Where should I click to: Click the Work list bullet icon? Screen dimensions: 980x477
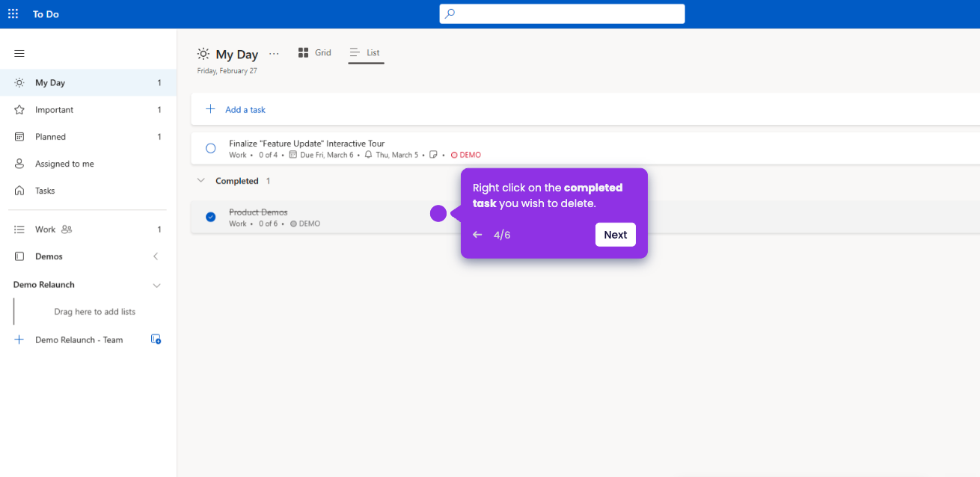pyautogui.click(x=19, y=230)
